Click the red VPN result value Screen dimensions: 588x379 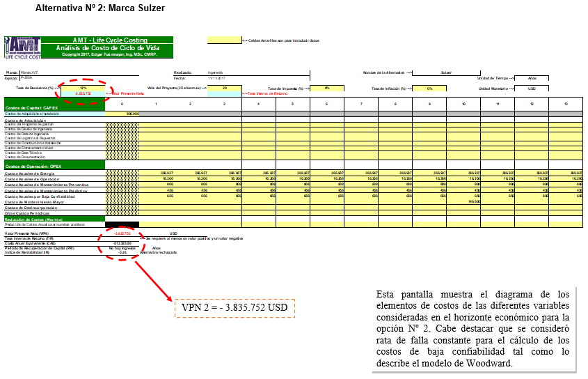(122, 233)
